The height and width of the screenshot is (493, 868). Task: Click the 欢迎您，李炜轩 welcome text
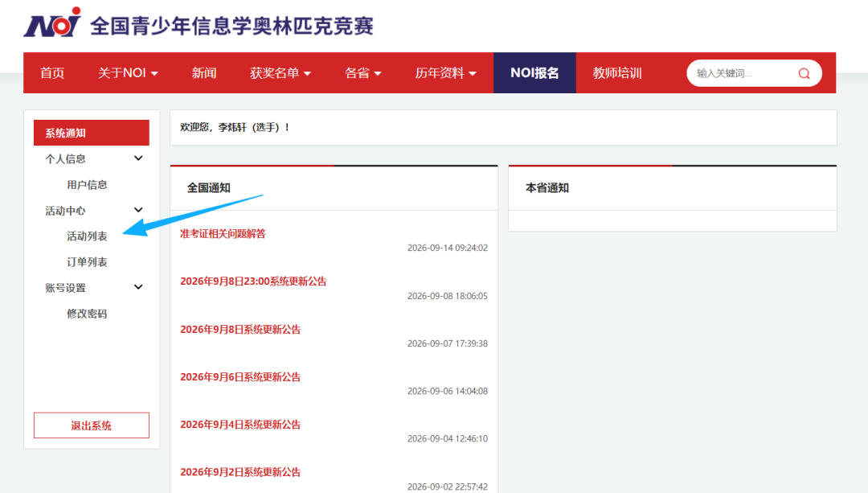point(234,127)
